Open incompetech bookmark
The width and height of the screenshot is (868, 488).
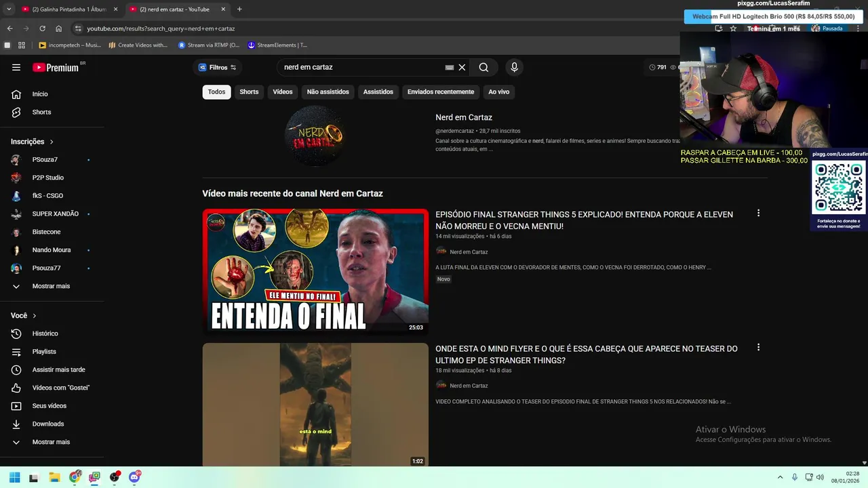point(70,45)
